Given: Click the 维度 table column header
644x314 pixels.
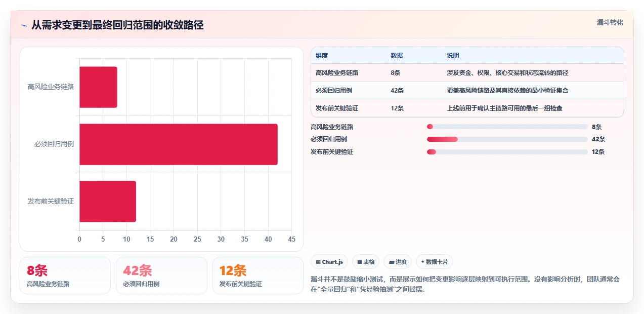Looking at the screenshot, I should coord(322,56).
